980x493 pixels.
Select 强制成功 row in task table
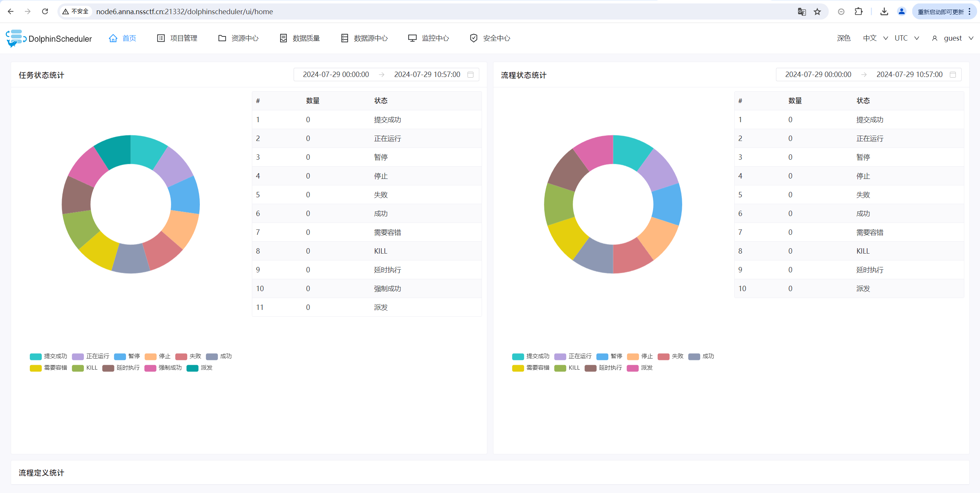367,288
